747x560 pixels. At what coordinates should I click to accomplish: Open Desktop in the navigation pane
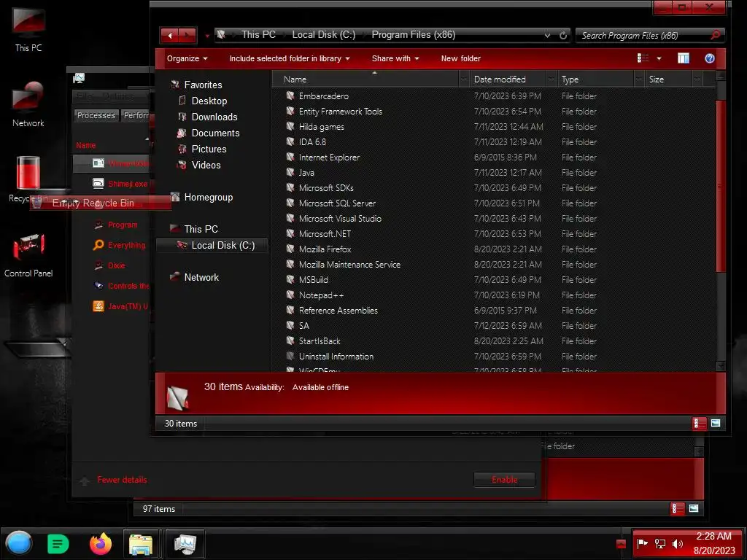click(x=209, y=101)
